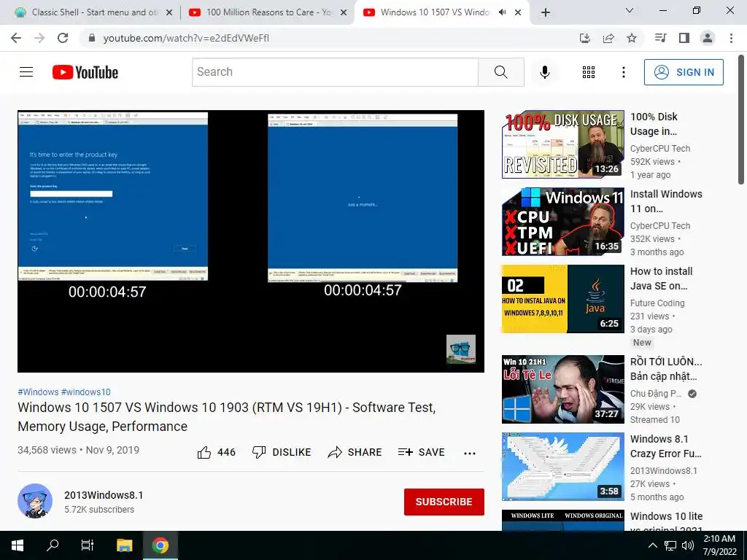This screenshot has width=747, height=560.
Task: Open Windows taskbar search
Action: 53,545
